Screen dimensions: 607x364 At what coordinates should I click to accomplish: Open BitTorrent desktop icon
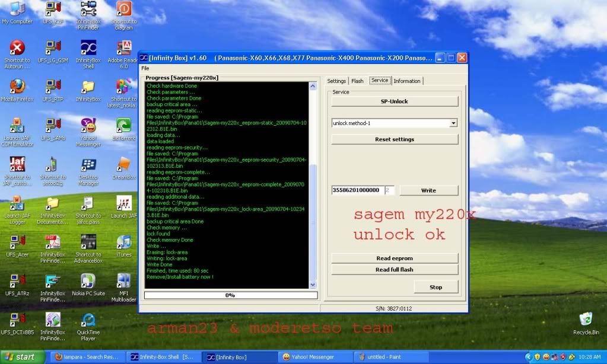point(124,129)
